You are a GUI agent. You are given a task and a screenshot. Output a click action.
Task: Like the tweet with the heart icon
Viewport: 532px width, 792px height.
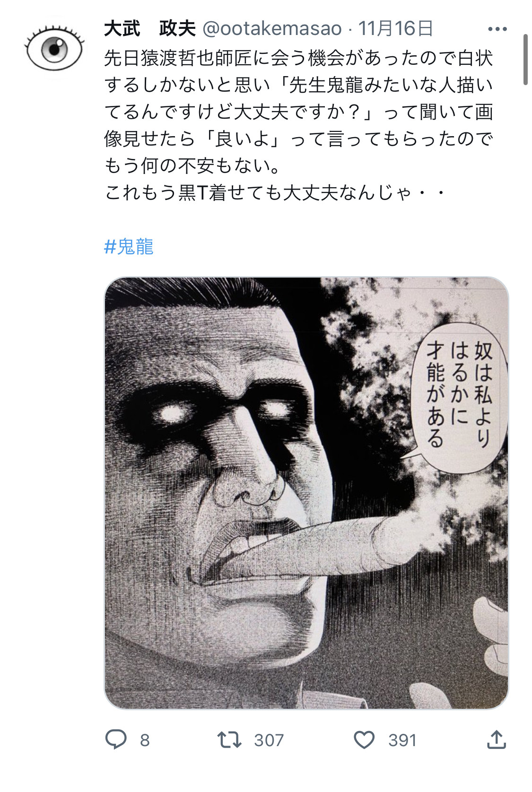[x=364, y=740]
